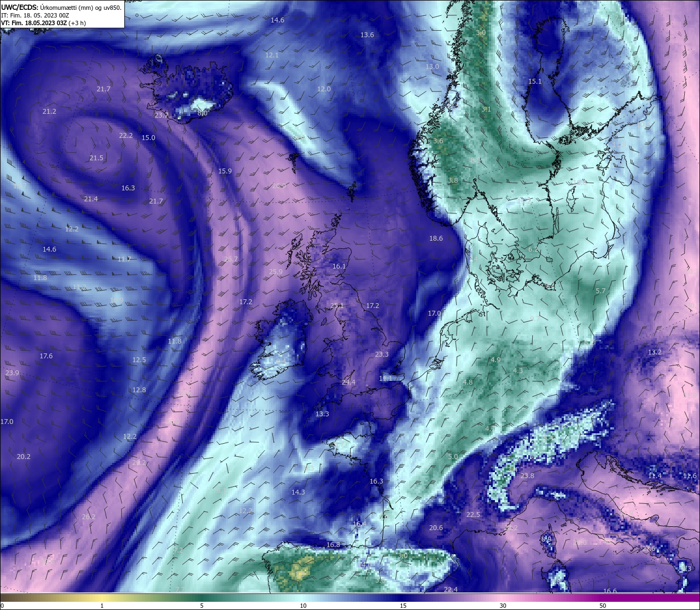Click the map value '15.0'
Viewport: 700px width, 610px height.
tap(148, 138)
